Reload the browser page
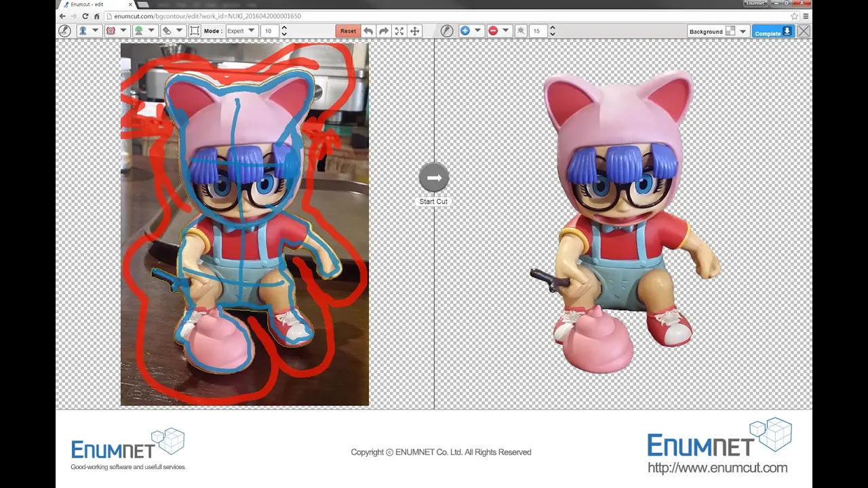 85,16
